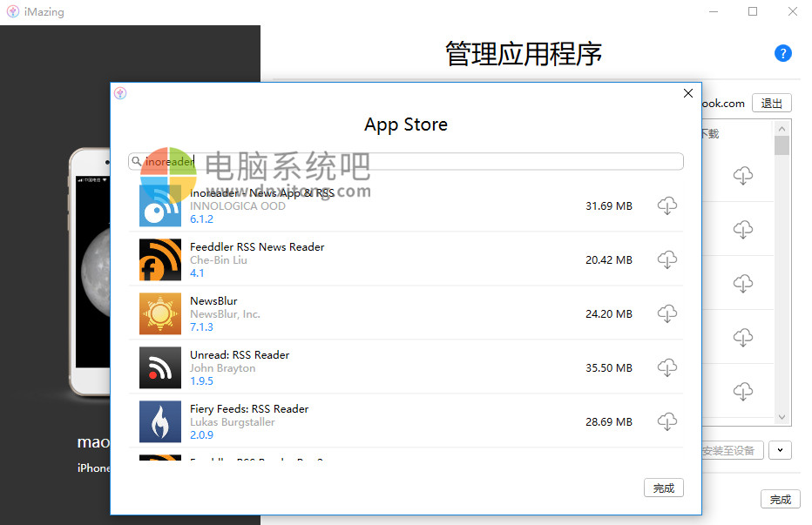Download Fiery Feeds: RSS Reader app
This screenshot has height=525, width=812.
coord(667,421)
